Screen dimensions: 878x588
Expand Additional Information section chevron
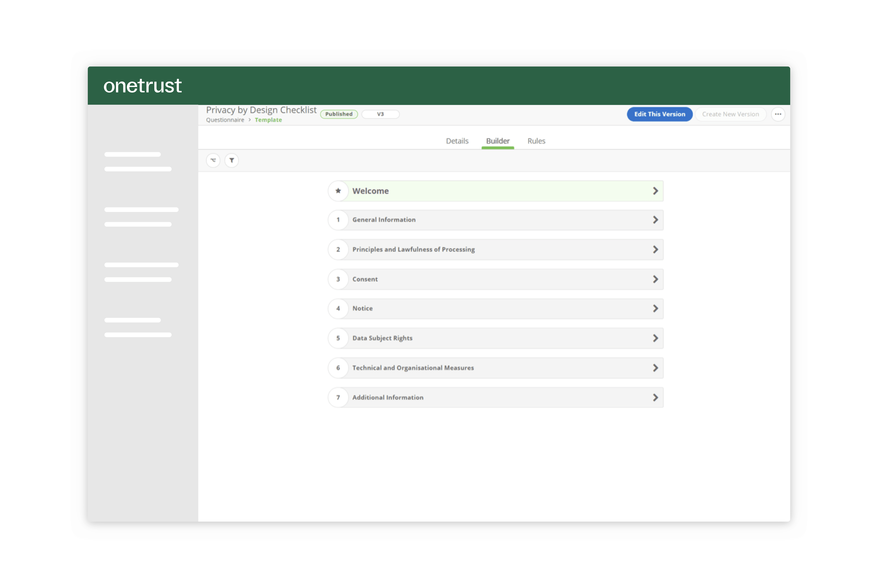655,397
